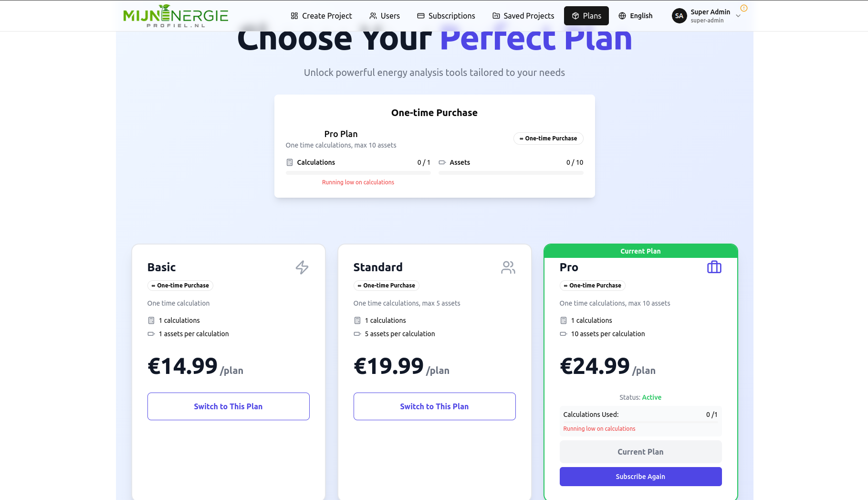Screen dimensions: 868x500
Task: Click the orange alert icon near profile
Action: tap(743, 8)
